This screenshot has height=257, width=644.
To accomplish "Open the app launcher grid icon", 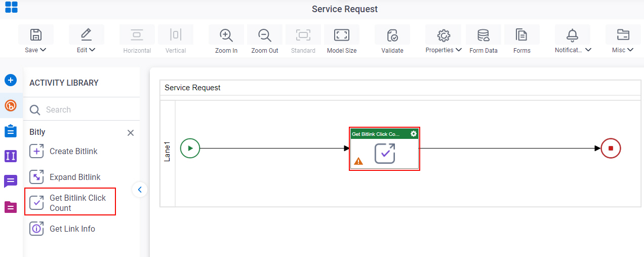I will click(11, 7).
